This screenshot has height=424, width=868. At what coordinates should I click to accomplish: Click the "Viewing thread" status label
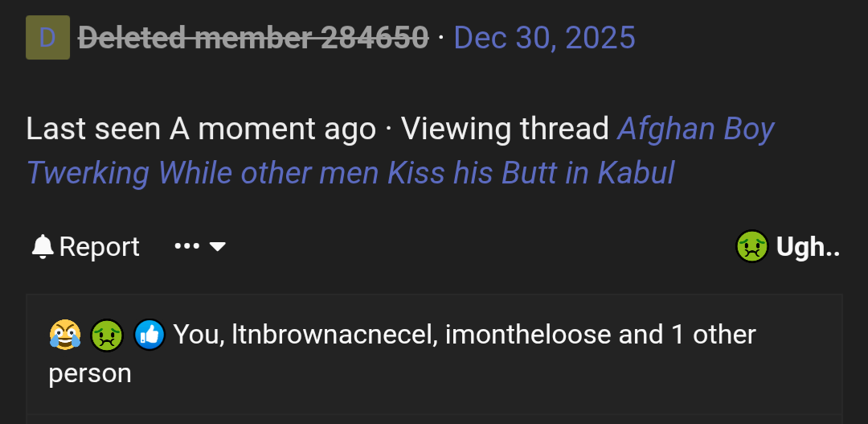pos(505,130)
